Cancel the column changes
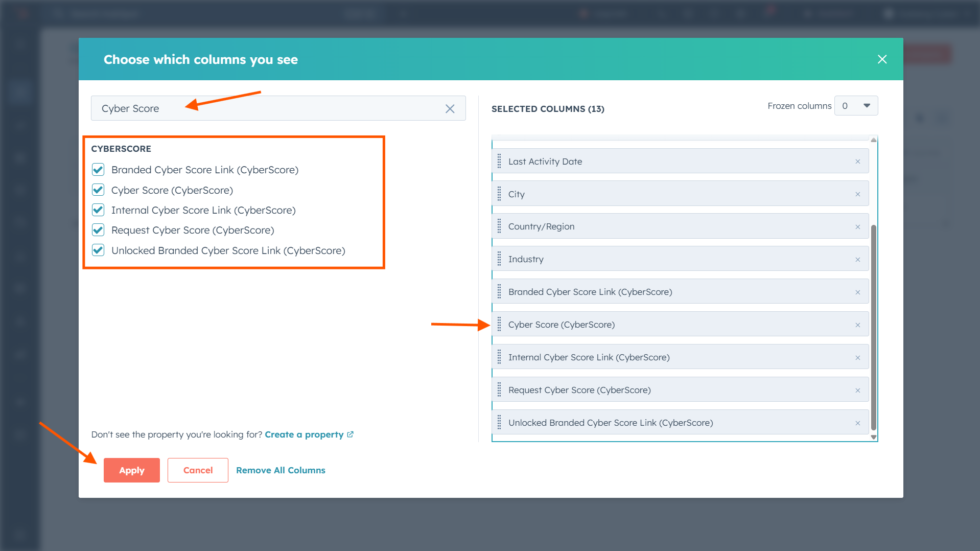This screenshot has width=980, height=551. pos(198,470)
